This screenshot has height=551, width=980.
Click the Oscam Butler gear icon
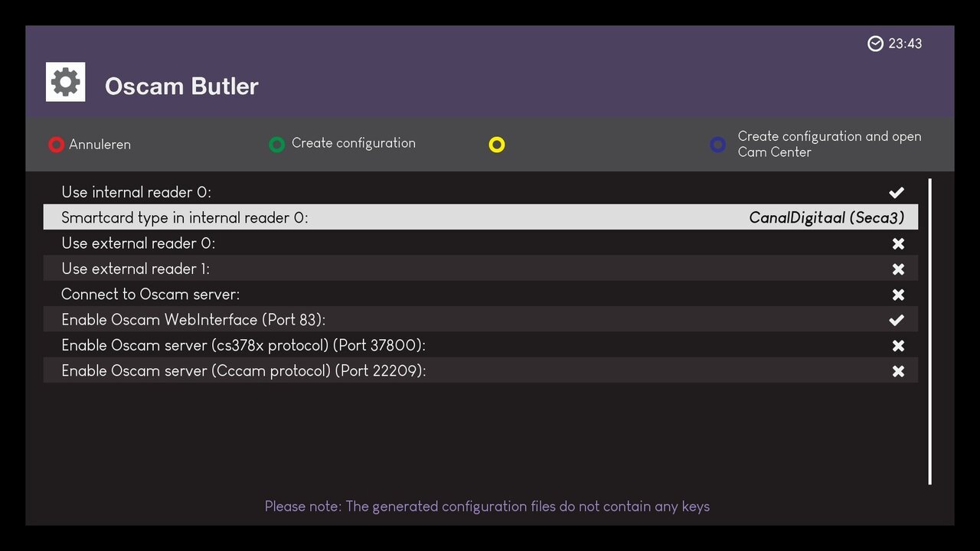[x=65, y=81]
